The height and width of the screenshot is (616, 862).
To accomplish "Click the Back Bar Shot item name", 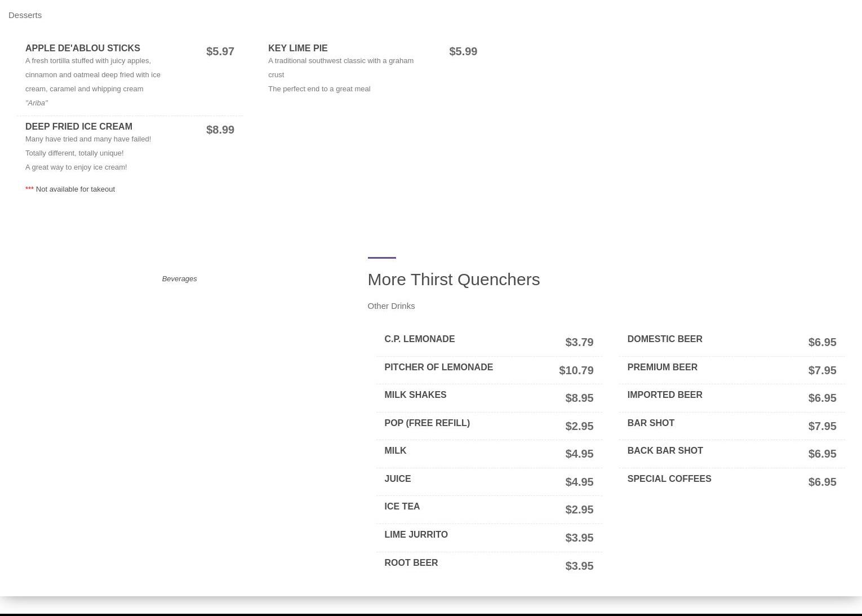I will [665, 451].
